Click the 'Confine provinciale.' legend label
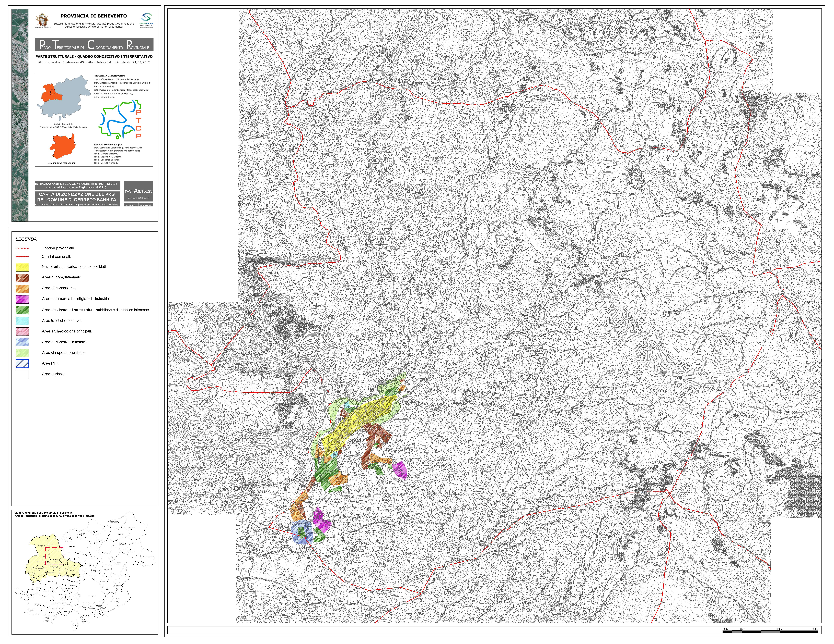Viewport: 834px width, 644px height. (58, 248)
